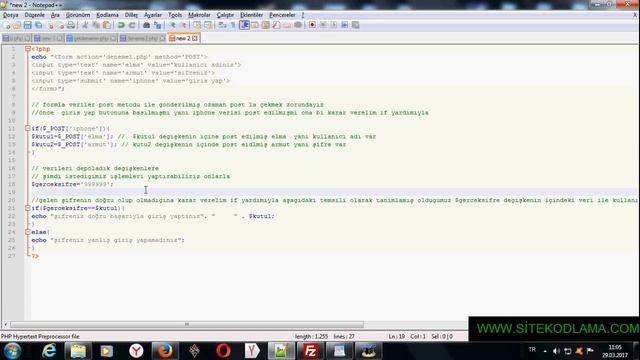Toggle the folder workspace panel icon
Image resolution: width=640 pixels, height=360 pixels.
287,25
